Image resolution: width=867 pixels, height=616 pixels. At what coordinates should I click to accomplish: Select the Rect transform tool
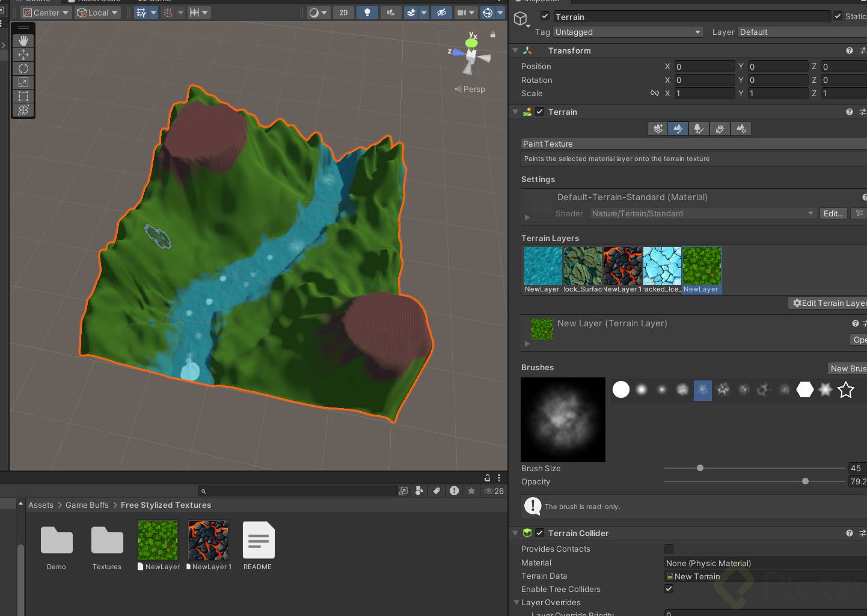23,96
